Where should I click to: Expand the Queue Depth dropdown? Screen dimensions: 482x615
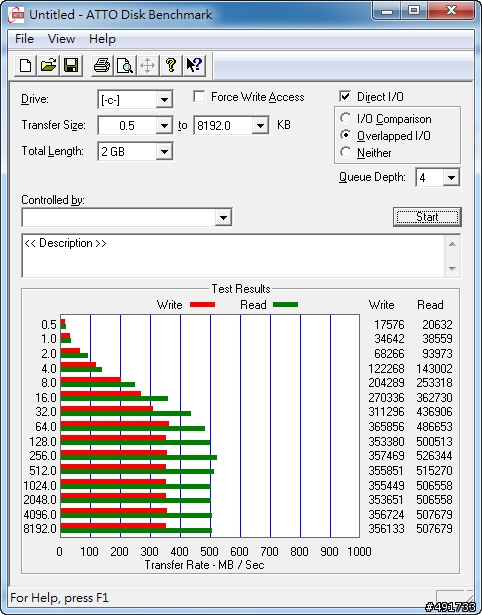pos(451,178)
